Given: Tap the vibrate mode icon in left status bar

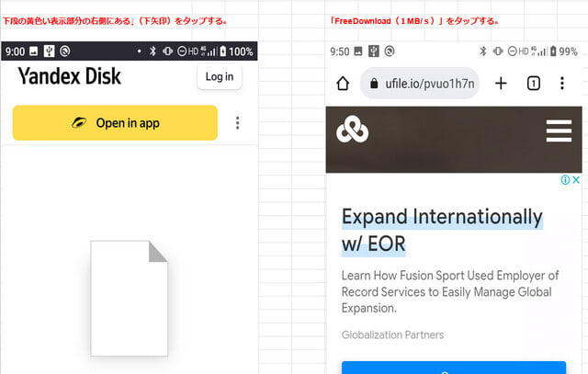Looking at the screenshot, I should pyautogui.click(x=167, y=51).
